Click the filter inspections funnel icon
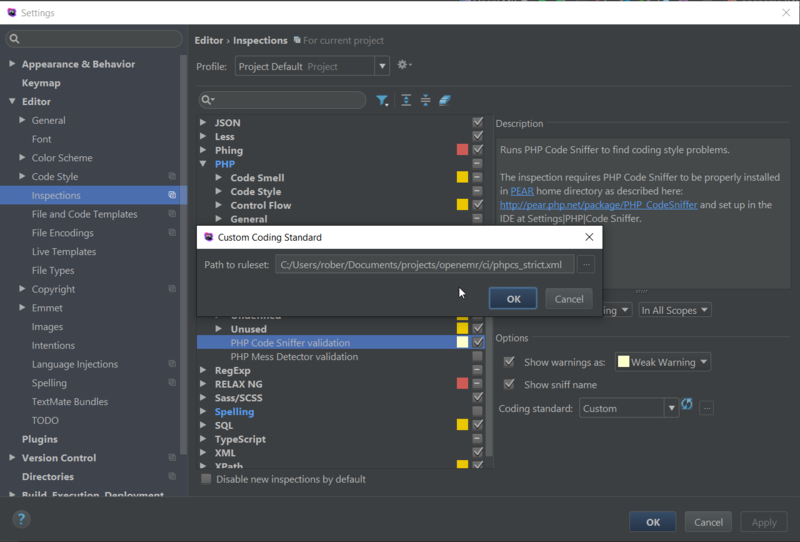 click(382, 100)
